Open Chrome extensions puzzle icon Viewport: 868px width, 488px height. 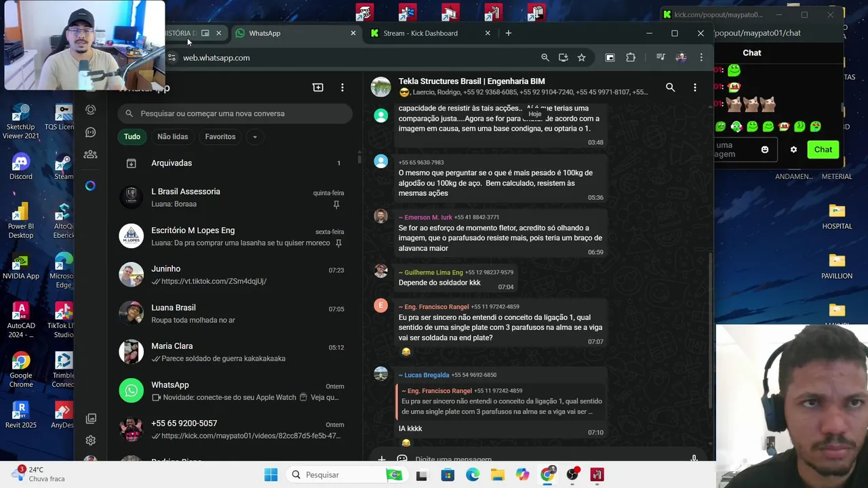[x=631, y=58]
